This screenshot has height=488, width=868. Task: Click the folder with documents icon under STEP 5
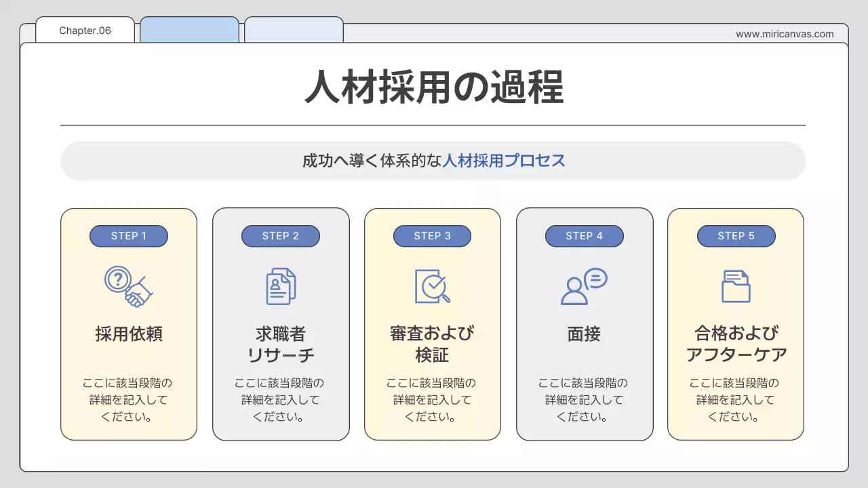736,285
